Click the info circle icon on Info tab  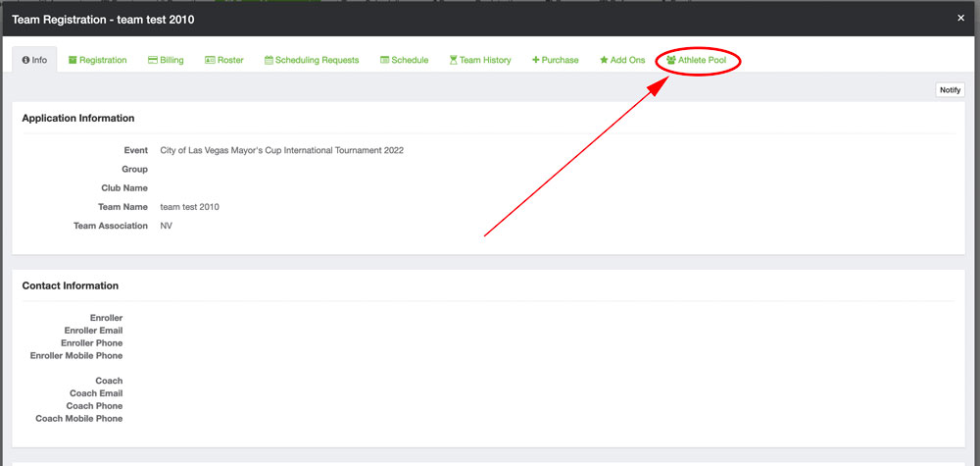click(25, 61)
